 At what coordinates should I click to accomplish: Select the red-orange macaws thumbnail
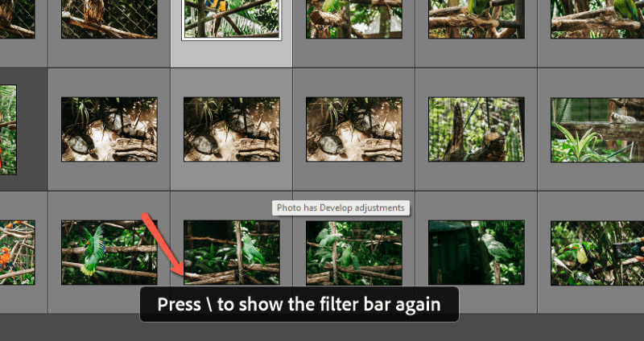17,253
